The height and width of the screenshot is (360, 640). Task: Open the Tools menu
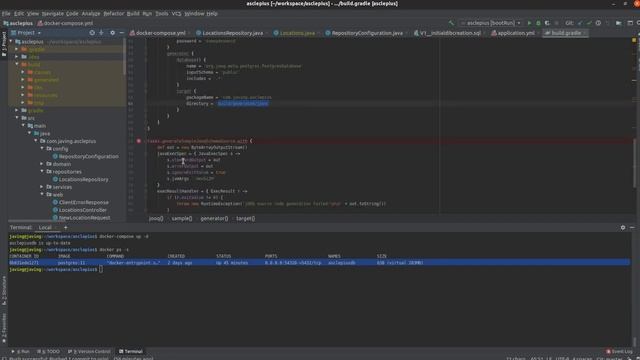(162, 13)
